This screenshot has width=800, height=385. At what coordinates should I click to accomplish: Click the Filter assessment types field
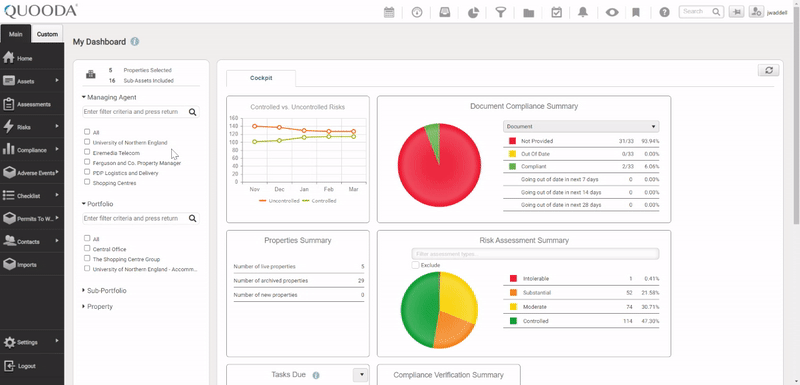[x=535, y=254]
